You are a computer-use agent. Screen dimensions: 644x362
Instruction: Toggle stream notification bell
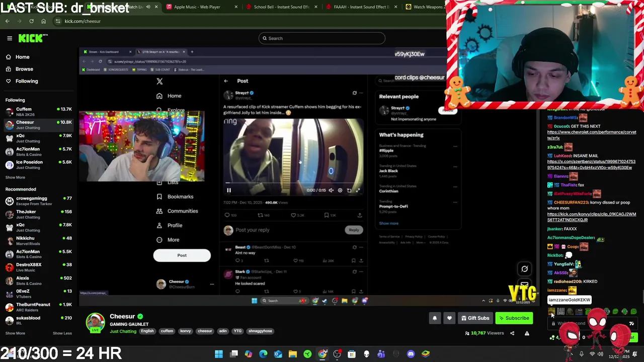[x=435, y=318]
